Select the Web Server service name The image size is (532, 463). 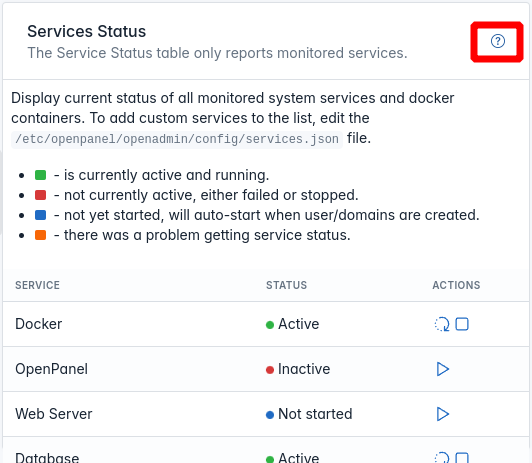[x=54, y=414]
